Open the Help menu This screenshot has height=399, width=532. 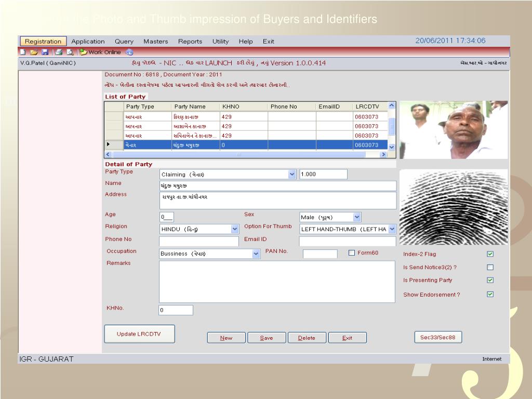pyautogui.click(x=246, y=42)
